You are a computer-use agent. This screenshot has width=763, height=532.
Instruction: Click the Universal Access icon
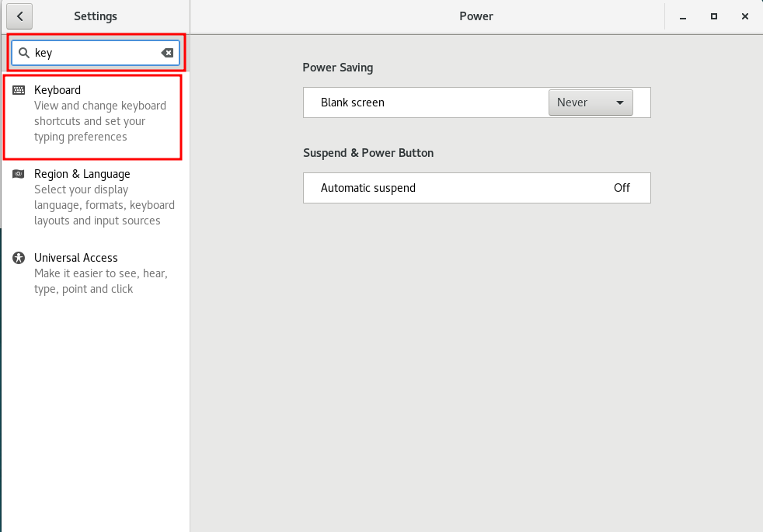coord(19,258)
